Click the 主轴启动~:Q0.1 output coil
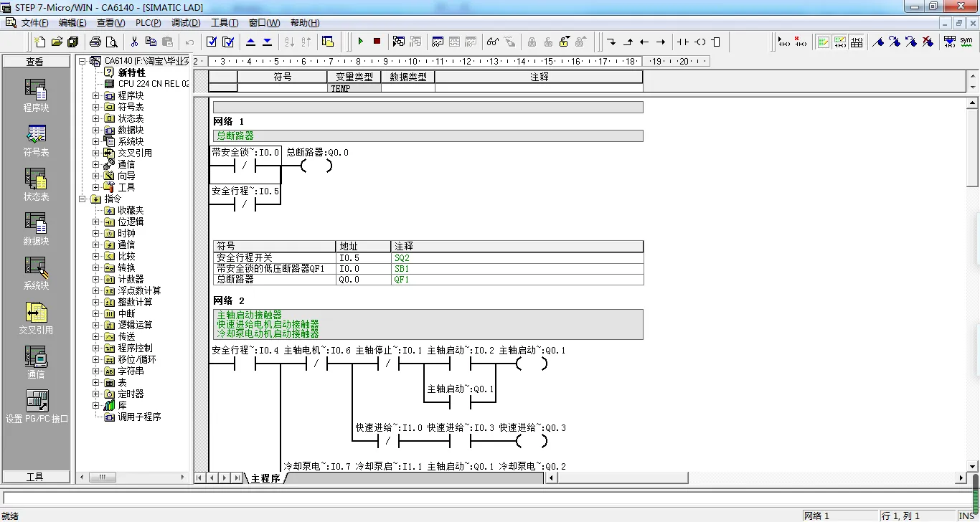 coord(532,364)
